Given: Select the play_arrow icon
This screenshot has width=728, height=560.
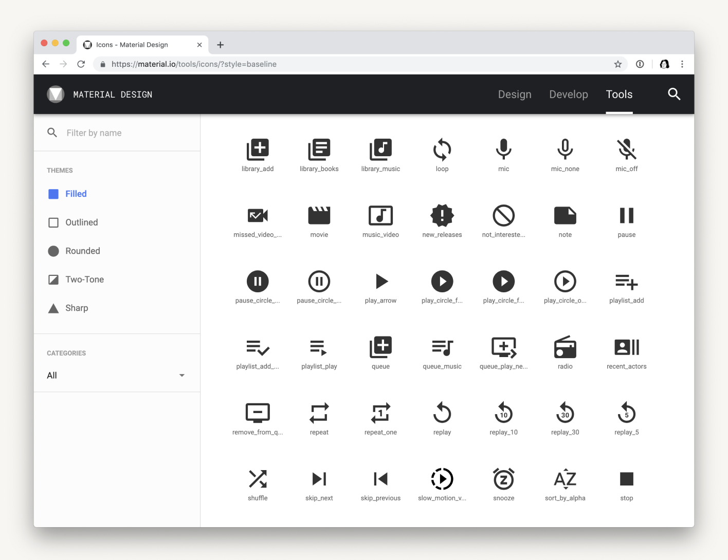Looking at the screenshot, I should click(380, 281).
